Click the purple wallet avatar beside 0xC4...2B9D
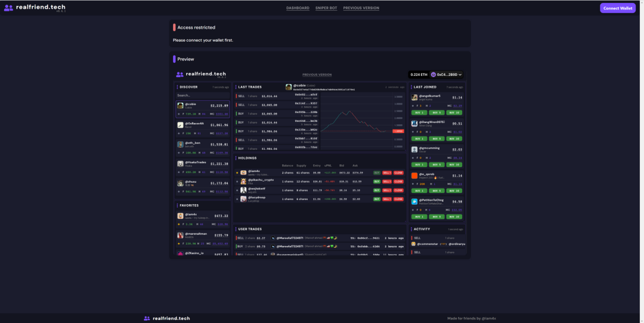644x323 pixels. click(434, 75)
